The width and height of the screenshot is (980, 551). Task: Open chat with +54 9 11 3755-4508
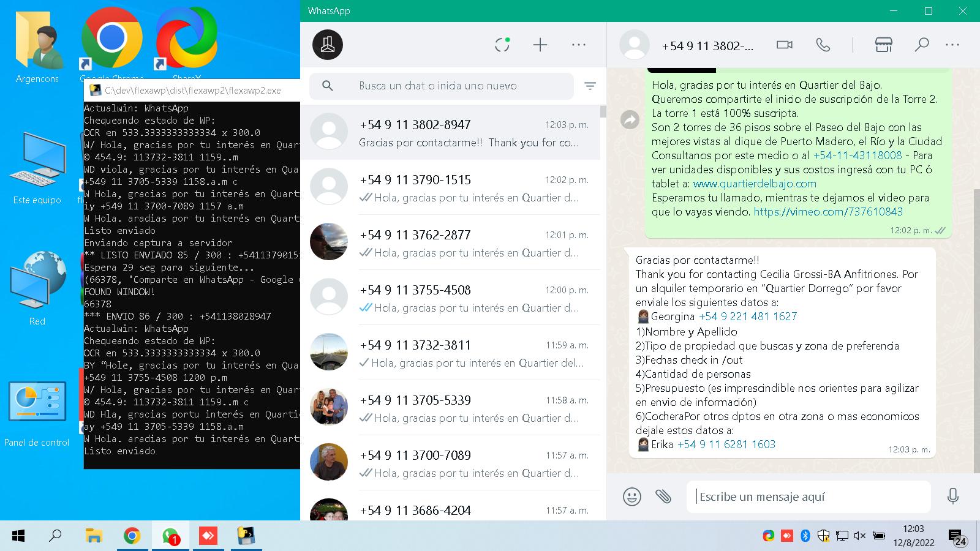coord(450,298)
